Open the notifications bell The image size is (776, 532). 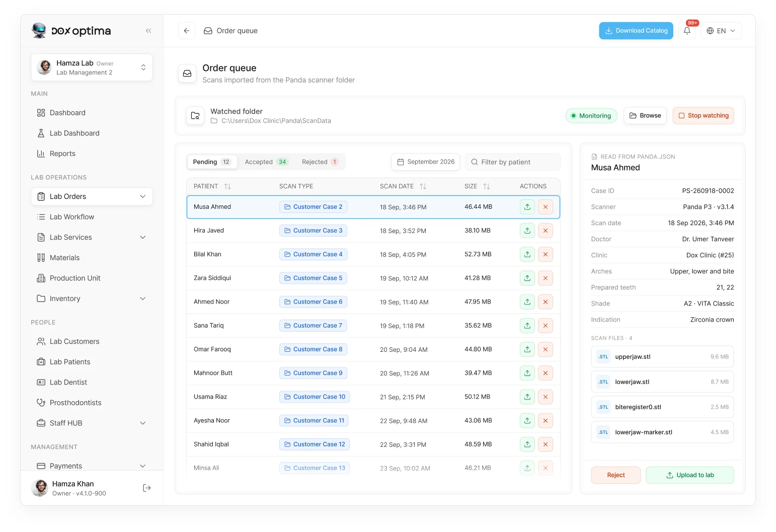687,31
